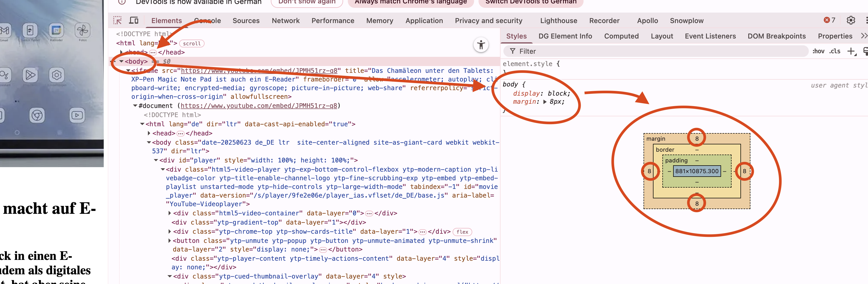Click the content size 881×10875.300 box
Screen dimensions: 868x284
696,171
